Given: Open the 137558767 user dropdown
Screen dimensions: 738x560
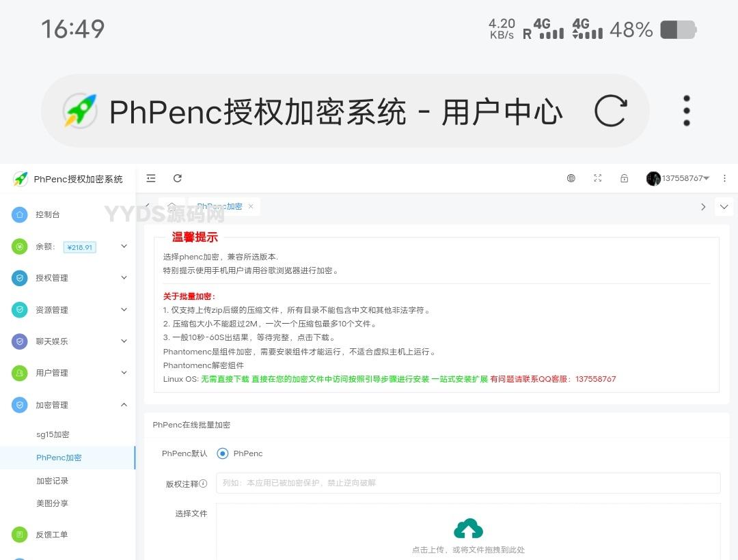Looking at the screenshot, I should (678, 178).
